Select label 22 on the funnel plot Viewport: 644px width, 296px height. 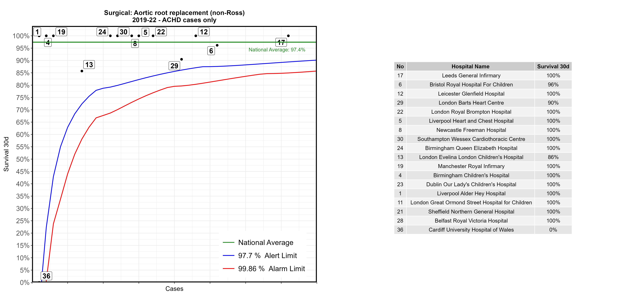pyautogui.click(x=161, y=32)
